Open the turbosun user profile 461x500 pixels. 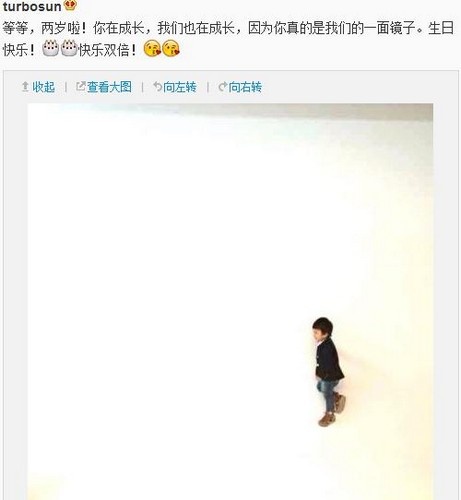pyautogui.click(x=32, y=6)
